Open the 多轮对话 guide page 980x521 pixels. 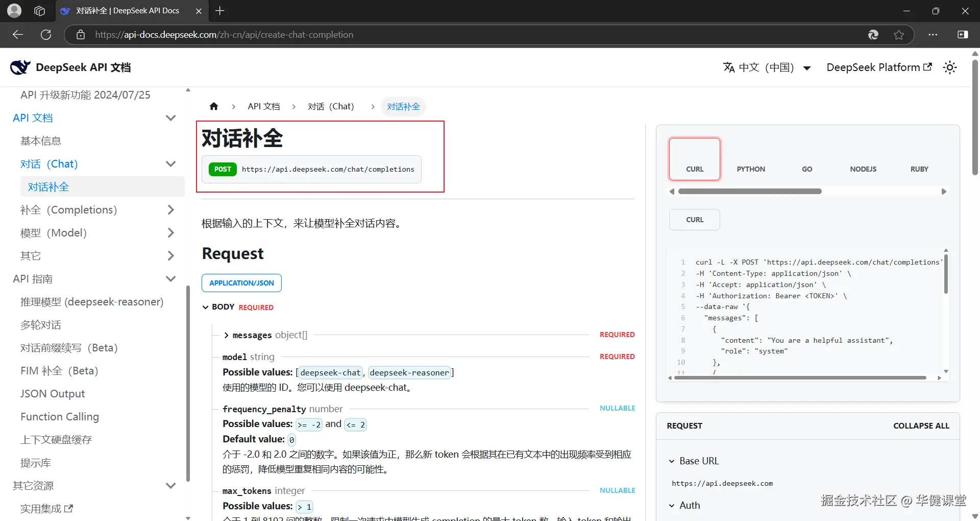coord(41,325)
